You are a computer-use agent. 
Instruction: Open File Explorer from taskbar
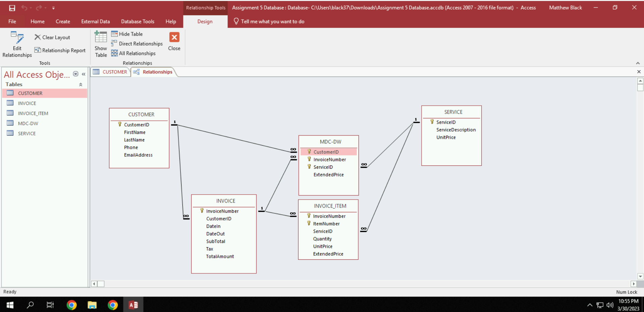coord(92,305)
